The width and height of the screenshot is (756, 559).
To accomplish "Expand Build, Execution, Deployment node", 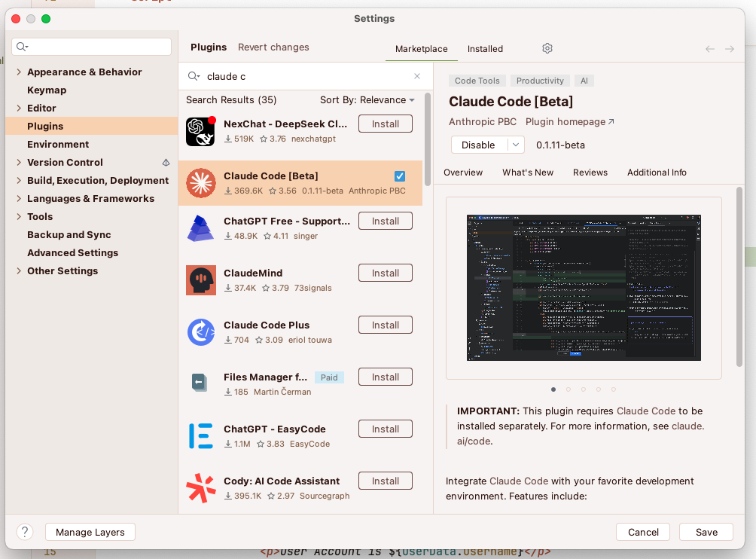I will click(19, 180).
